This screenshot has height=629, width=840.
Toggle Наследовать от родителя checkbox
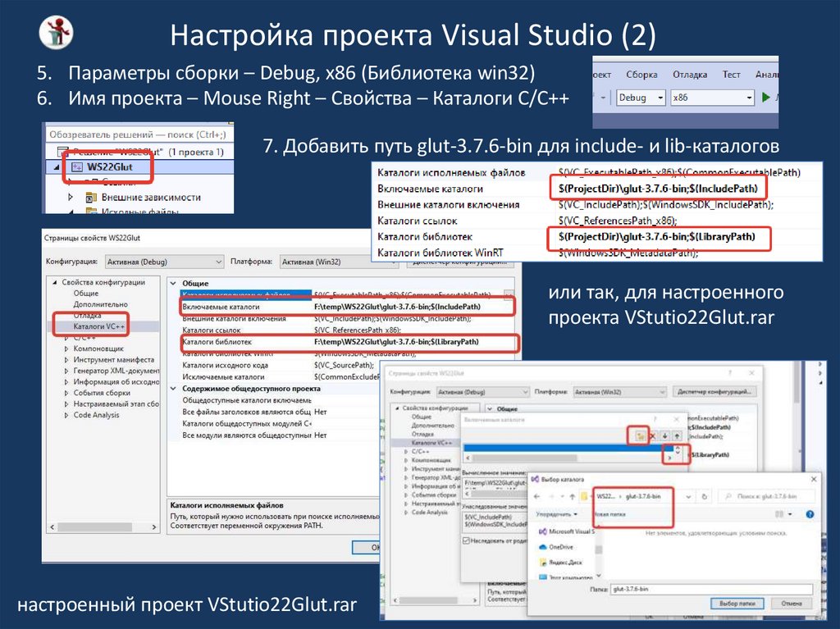(466, 540)
